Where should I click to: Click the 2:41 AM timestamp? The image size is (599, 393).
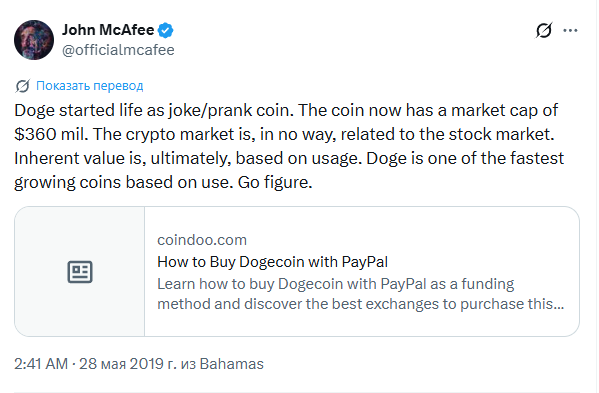pos(41,364)
